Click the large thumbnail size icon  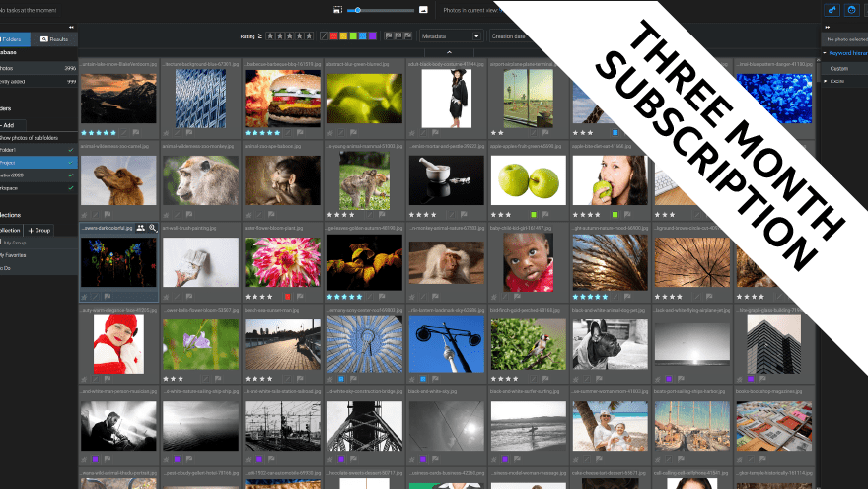[x=423, y=10]
